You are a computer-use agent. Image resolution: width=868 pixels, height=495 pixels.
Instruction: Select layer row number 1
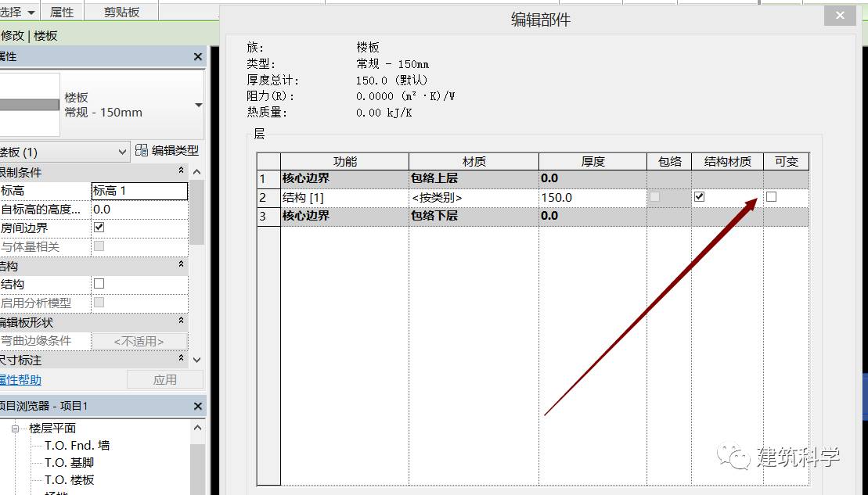(268, 178)
